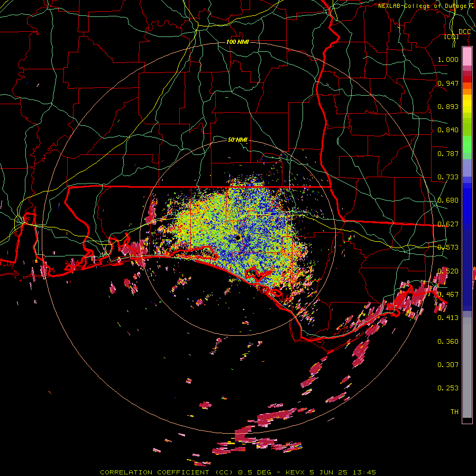Click the gray band of color bar
Screen dimensions: 476x476
[467, 368]
